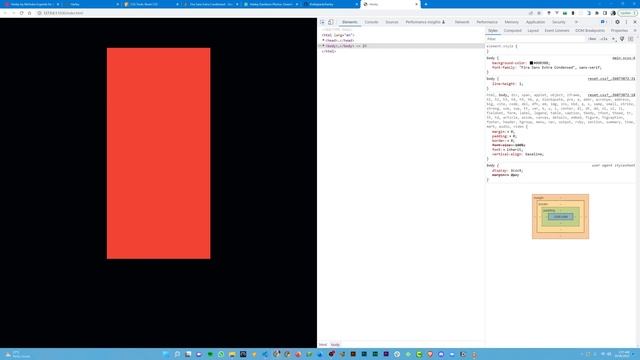
Task: Open the main.scss source link
Action: tap(623, 58)
